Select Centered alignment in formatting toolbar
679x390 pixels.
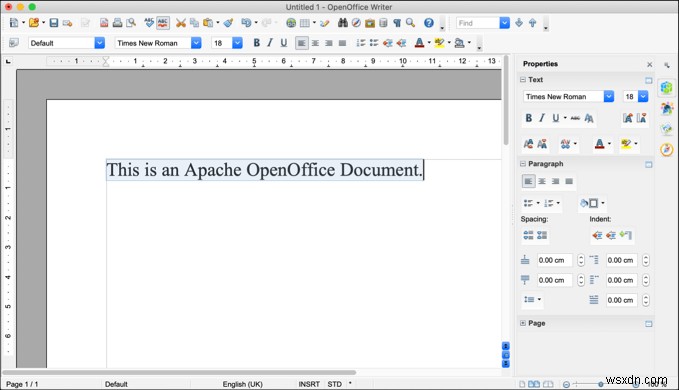point(315,42)
